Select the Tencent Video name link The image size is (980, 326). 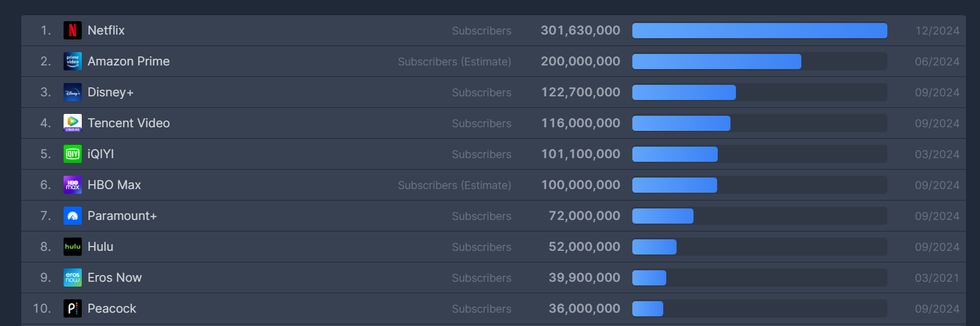(x=128, y=123)
